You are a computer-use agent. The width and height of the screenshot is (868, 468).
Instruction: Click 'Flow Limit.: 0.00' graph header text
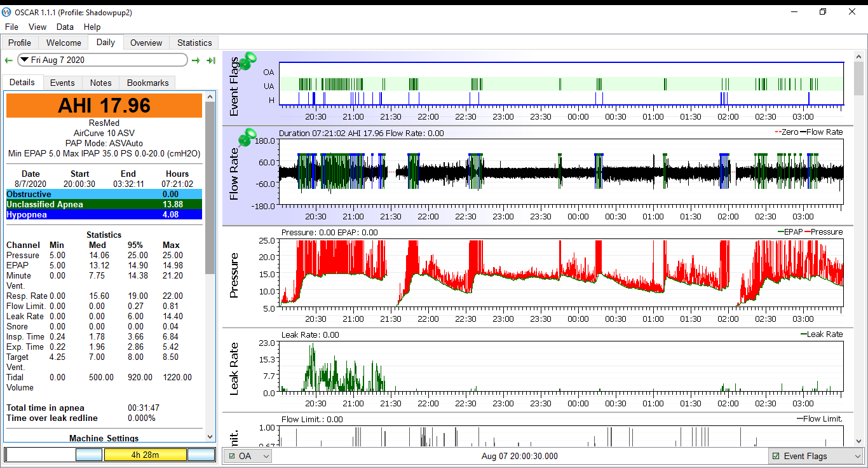pos(312,419)
